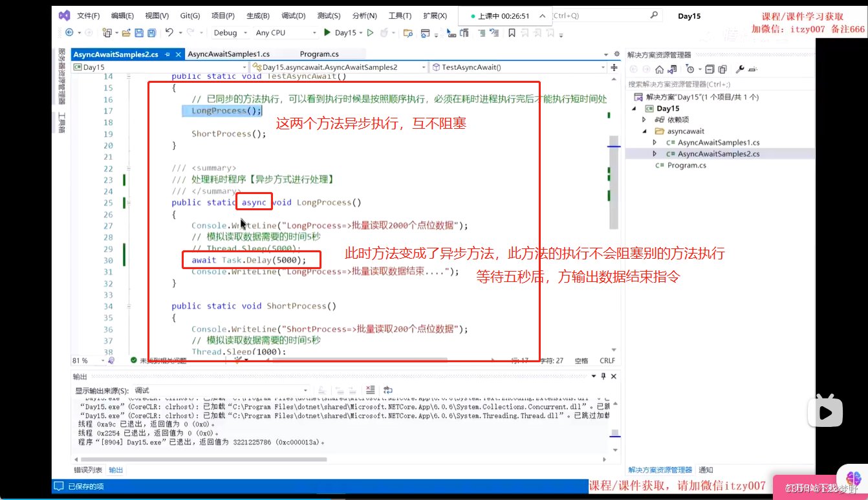The width and height of the screenshot is (868, 500).
Task: Click the pending changes filter clock icon
Action: click(690, 69)
